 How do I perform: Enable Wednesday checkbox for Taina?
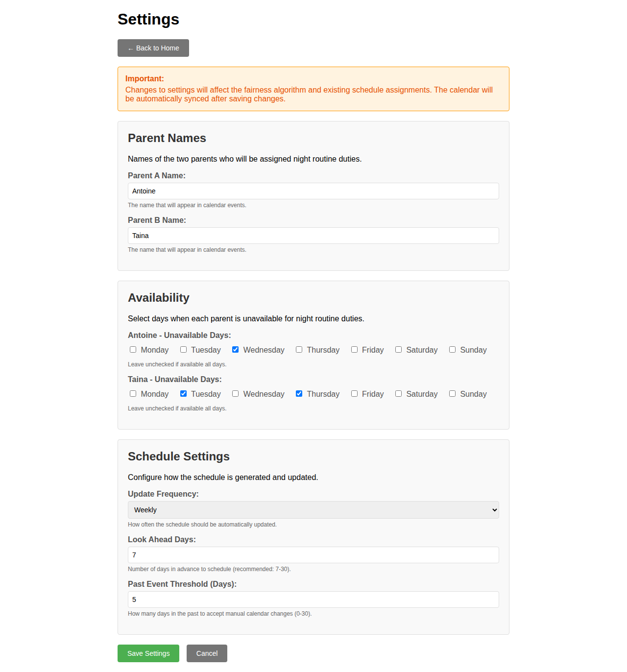click(x=235, y=393)
